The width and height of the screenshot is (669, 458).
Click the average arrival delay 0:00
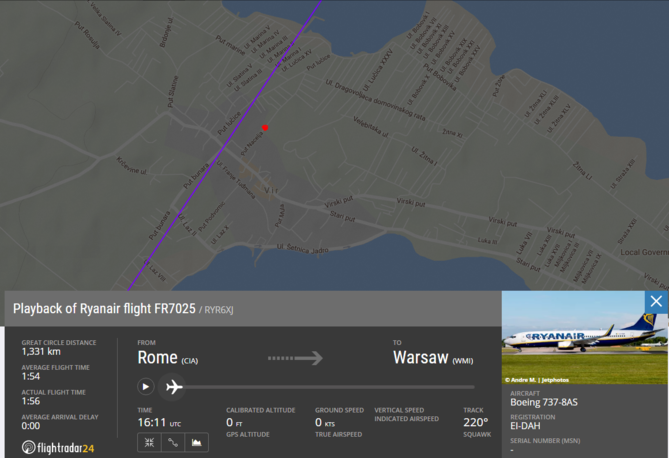click(31, 426)
